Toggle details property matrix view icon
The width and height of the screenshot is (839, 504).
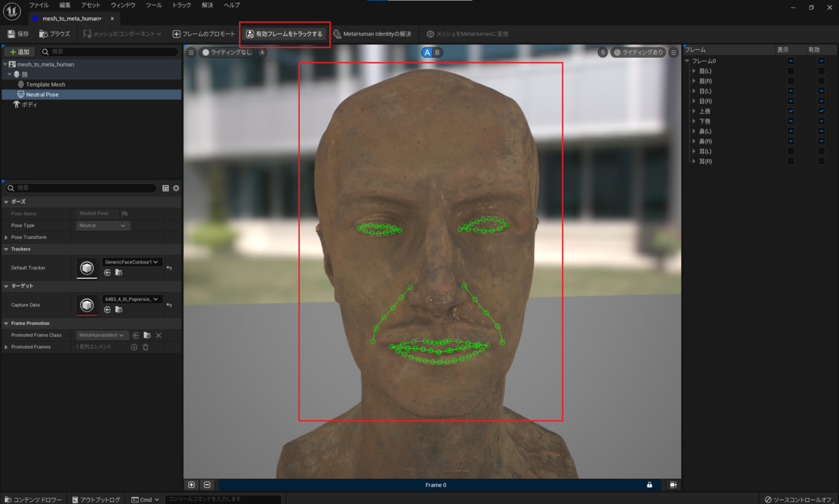point(166,188)
